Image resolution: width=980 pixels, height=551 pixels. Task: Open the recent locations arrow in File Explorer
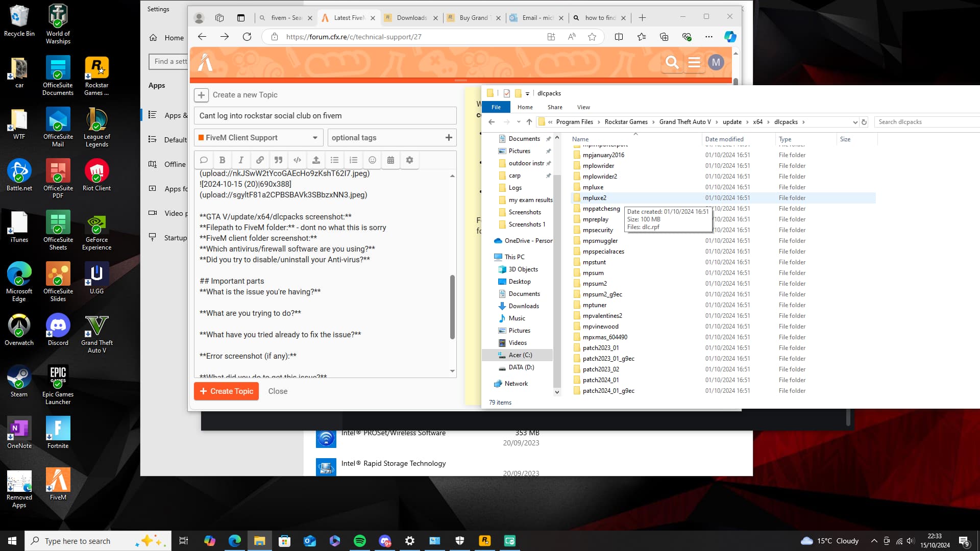point(519,122)
